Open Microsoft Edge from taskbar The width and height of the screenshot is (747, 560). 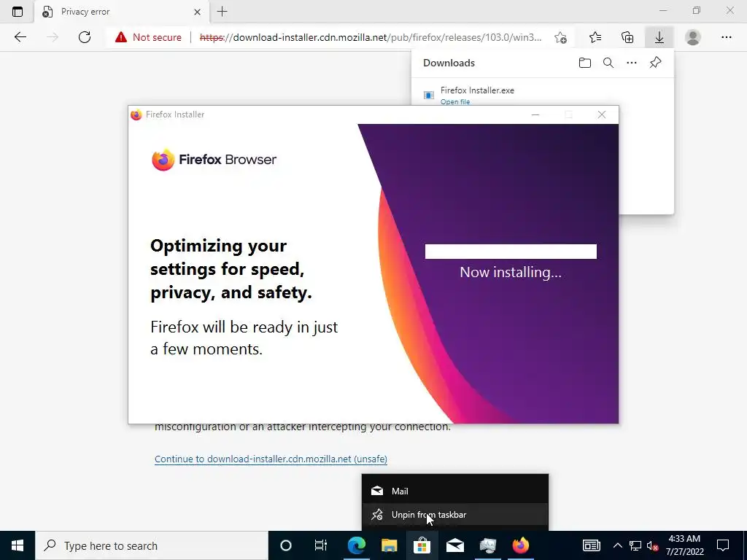pos(356,545)
